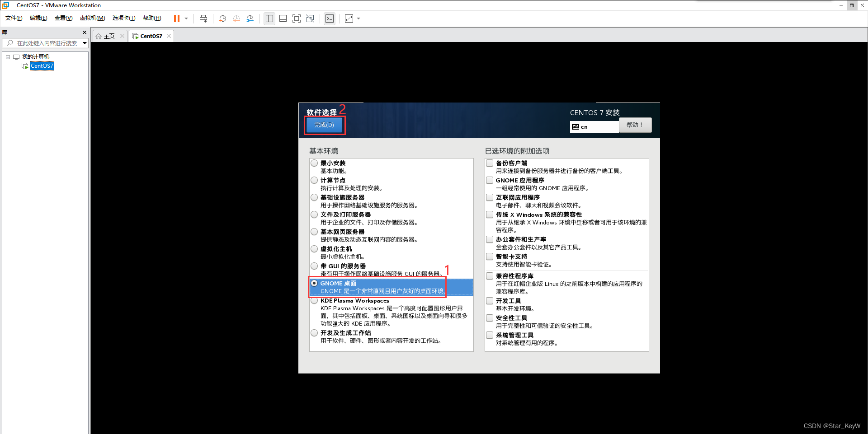Screen dimensions: 868x434
Task: Send Ctrl+Alt+Del to the guest
Action: (x=203, y=19)
